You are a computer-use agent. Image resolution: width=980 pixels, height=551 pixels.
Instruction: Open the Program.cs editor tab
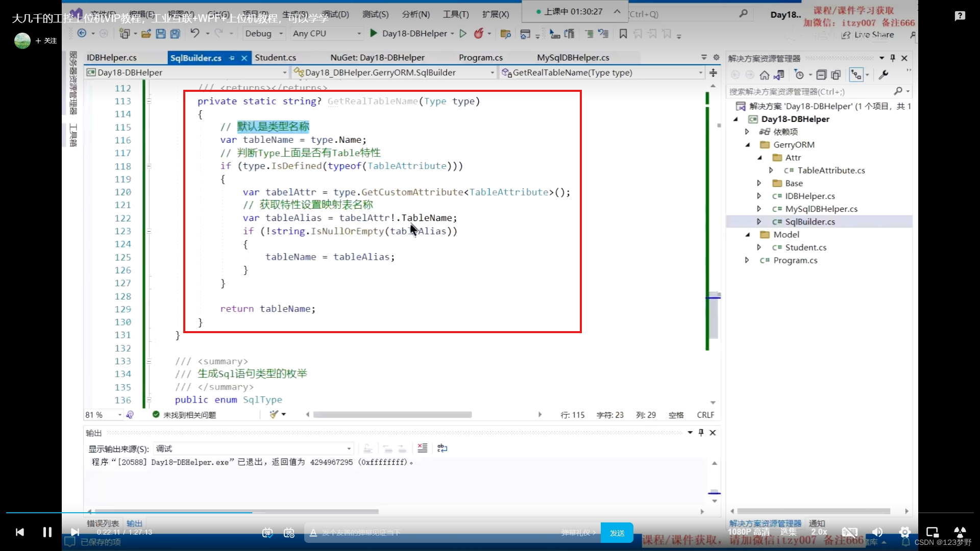[480, 58]
